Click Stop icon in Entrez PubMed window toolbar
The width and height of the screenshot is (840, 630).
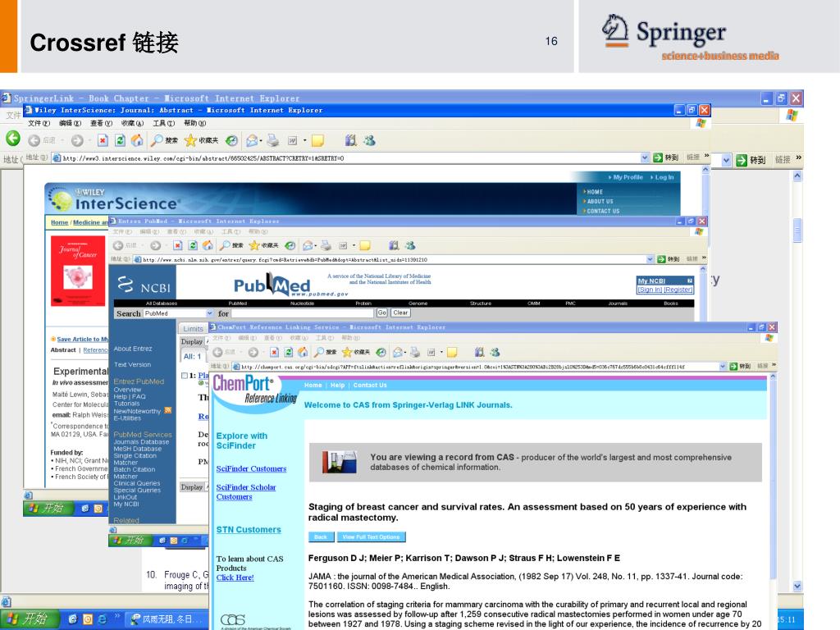[x=177, y=245]
